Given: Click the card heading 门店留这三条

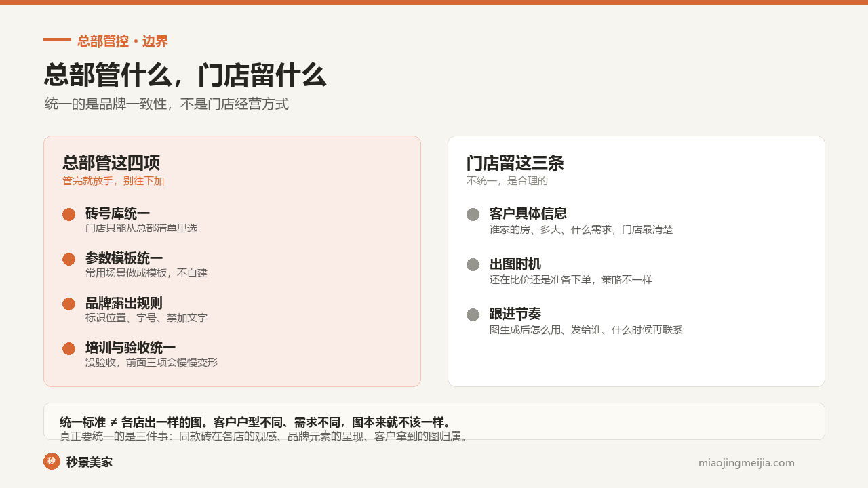Looking at the screenshot, I should pyautogui.click(x=515, y=163).
